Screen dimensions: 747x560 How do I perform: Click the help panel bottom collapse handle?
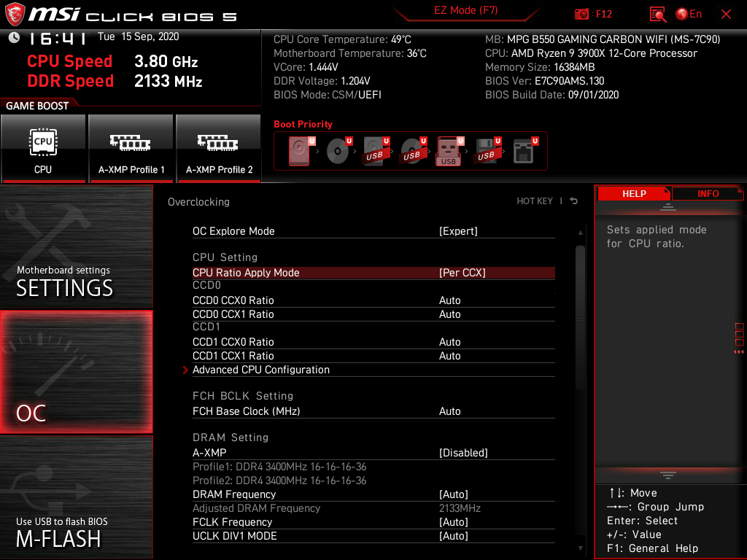coord(668,475)
